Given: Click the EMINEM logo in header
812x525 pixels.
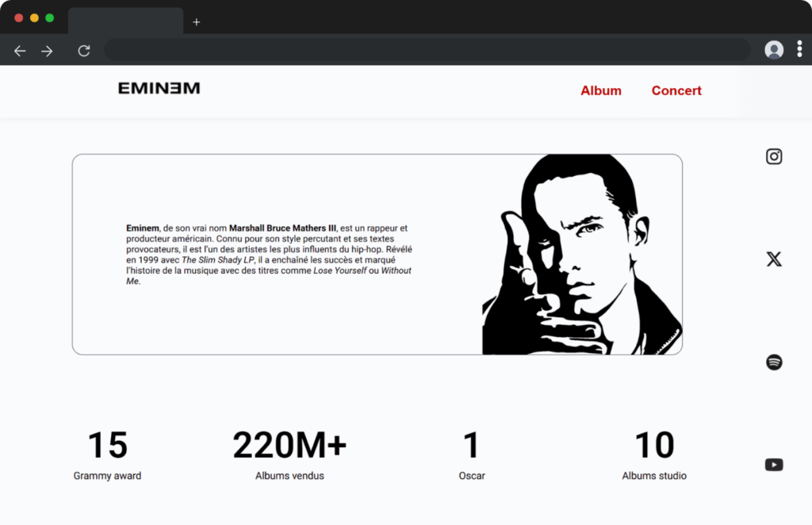Looking at the screenshot, I should pyautogui.click(x=159, y=89).
